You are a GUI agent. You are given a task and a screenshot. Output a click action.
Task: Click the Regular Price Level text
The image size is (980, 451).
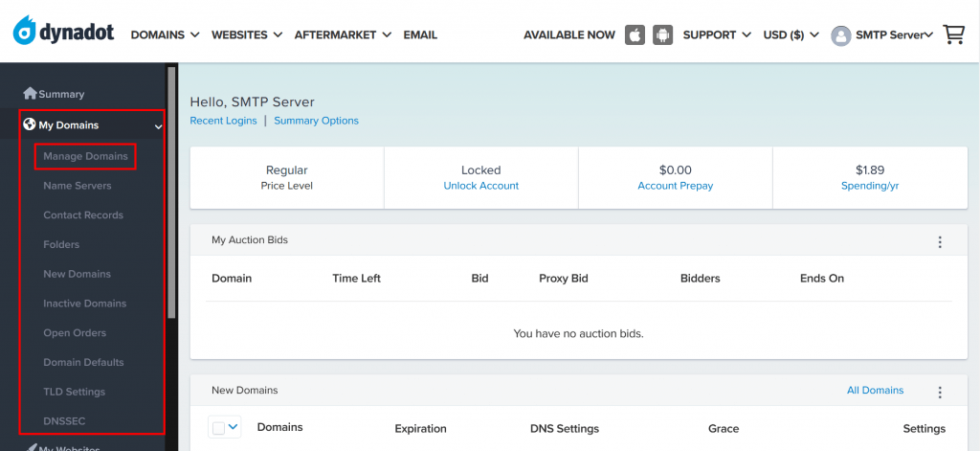pos(287,178)
